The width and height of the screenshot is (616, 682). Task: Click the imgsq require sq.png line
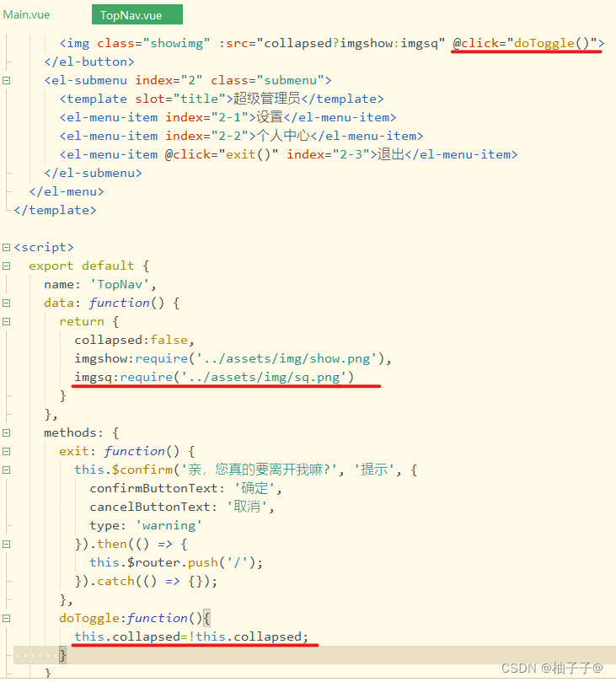(x=214, y=377)
